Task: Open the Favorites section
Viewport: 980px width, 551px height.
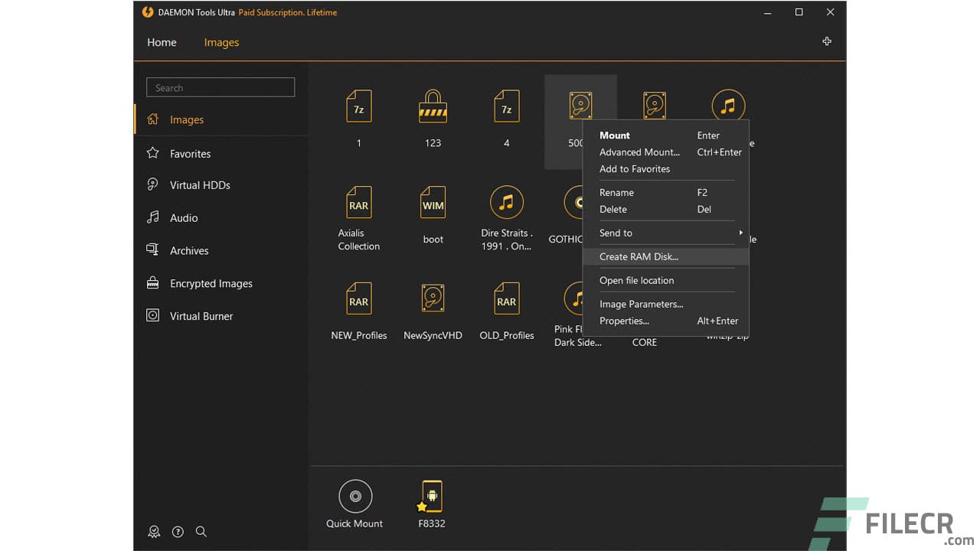Action: point(190,153)
